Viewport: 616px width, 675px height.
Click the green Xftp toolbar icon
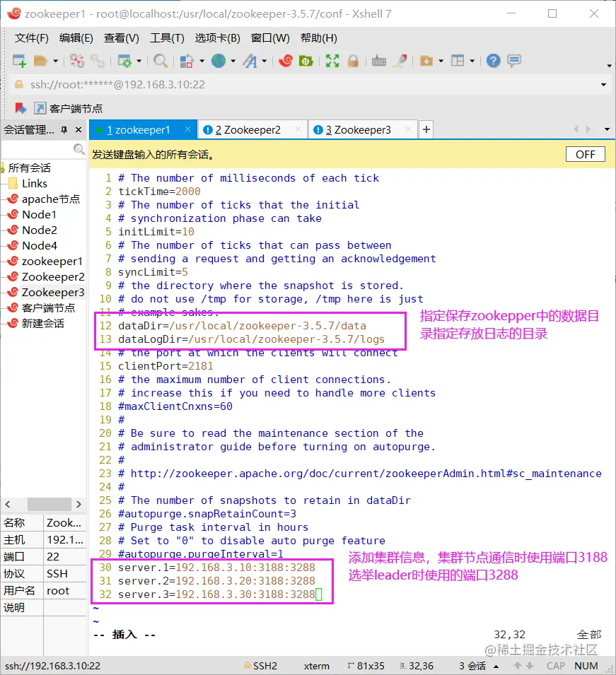(x=306, y=61)
